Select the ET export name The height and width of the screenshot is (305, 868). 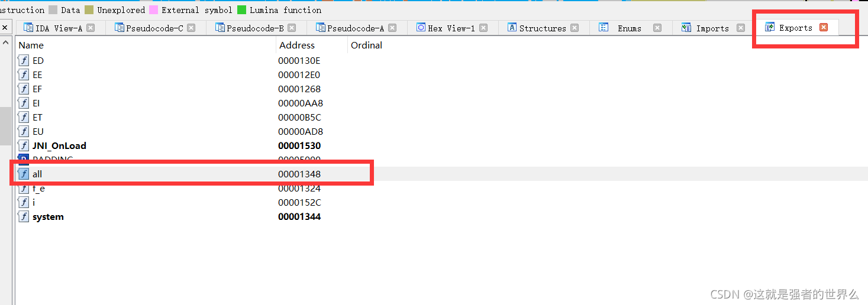[x=37, y=117]
